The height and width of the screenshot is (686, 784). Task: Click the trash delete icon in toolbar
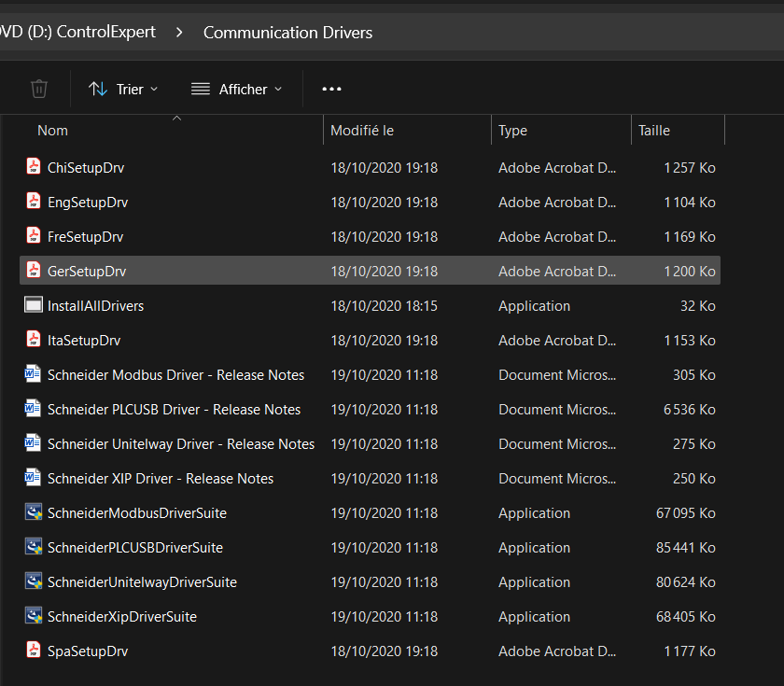click(x=39, y=89)
